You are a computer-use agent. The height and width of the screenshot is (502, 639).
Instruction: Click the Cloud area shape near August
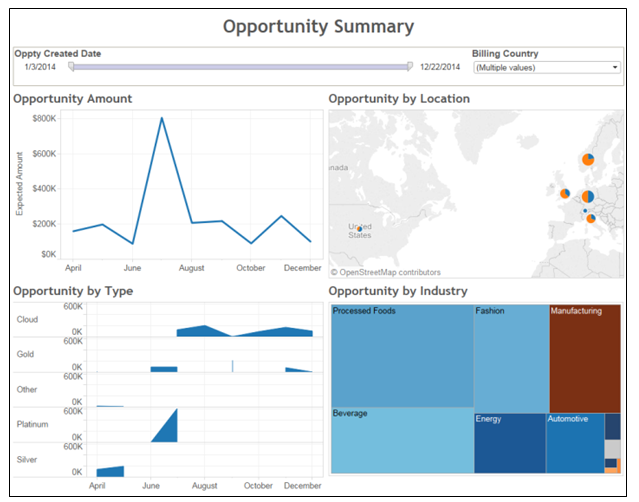(x=203, y=332)
